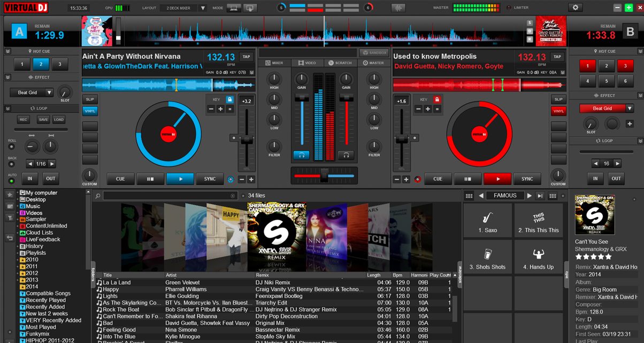The image size is (644, 343).
Task: Enable SYNC on deck A
Action: pos(210,179)
